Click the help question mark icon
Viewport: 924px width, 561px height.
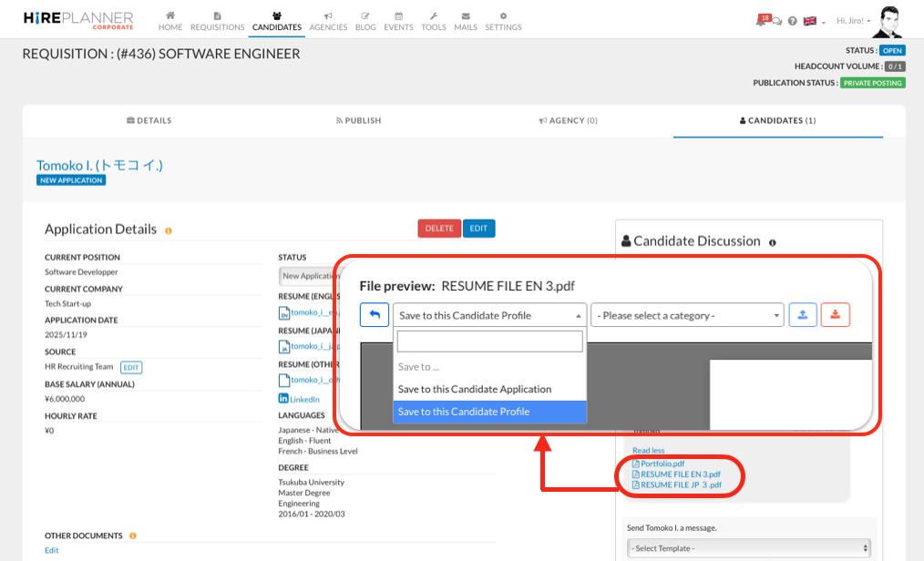[x=792, y=22]
